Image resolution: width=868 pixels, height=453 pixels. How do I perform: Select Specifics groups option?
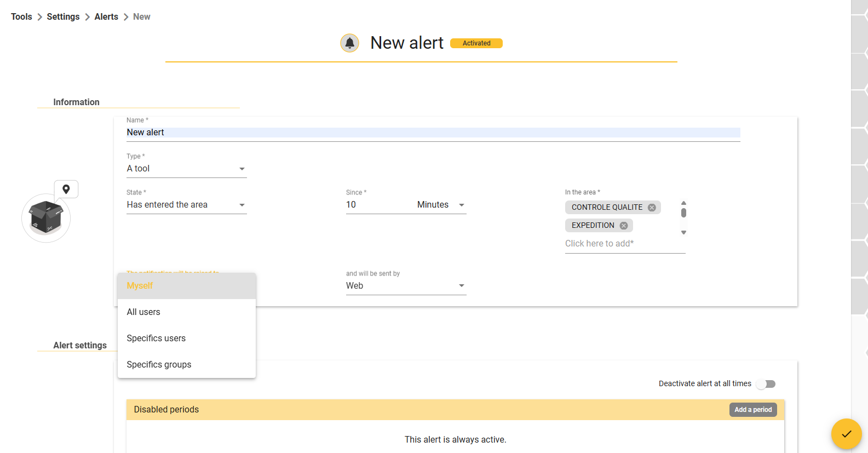(187, 365)
